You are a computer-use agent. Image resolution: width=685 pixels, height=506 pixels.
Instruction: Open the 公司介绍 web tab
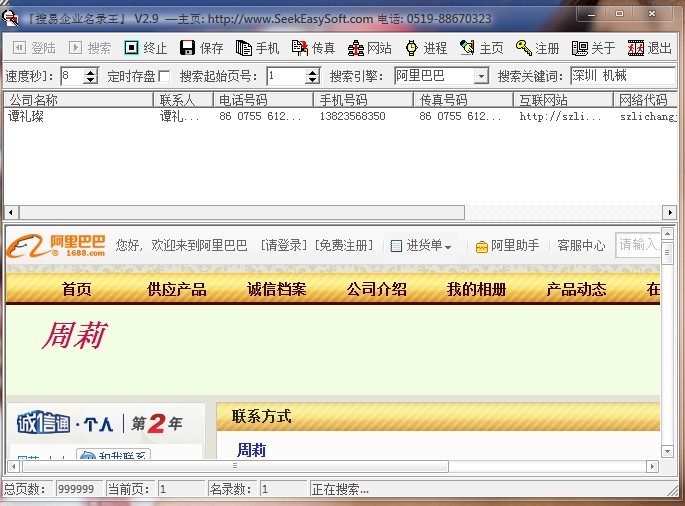pyautogui.click(x=377, y=289)
